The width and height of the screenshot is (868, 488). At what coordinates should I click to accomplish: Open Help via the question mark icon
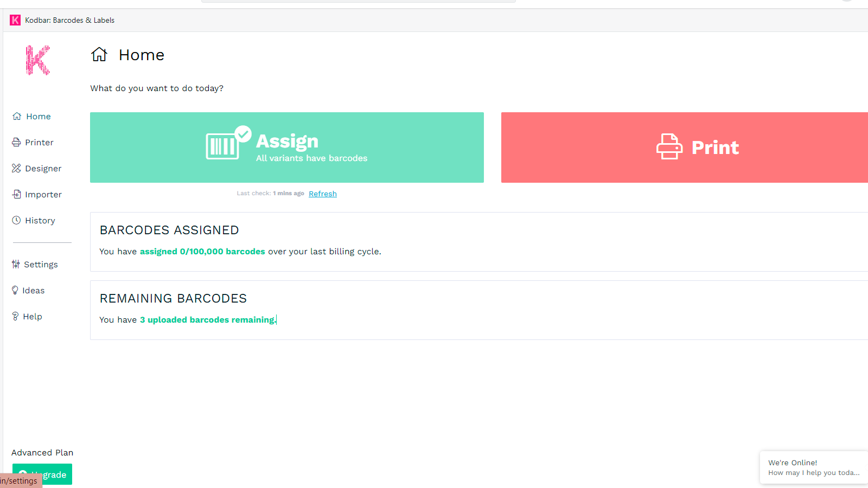tap(16, 316)
